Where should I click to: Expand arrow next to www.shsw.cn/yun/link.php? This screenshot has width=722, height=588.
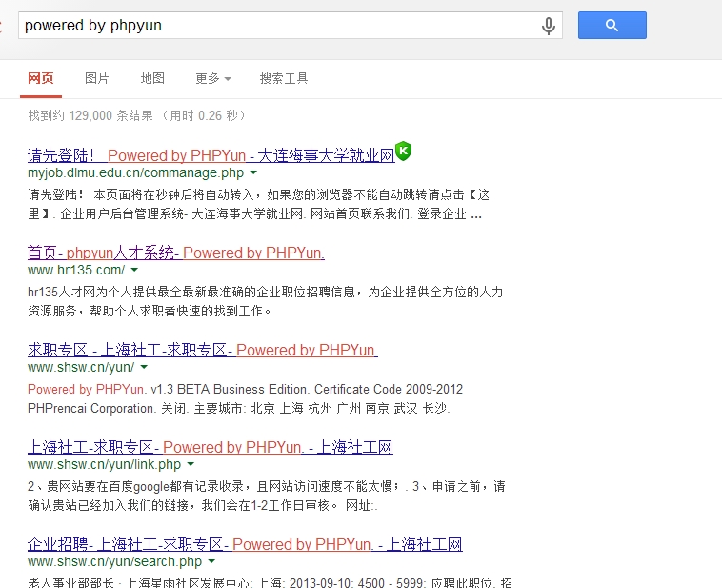191,464
